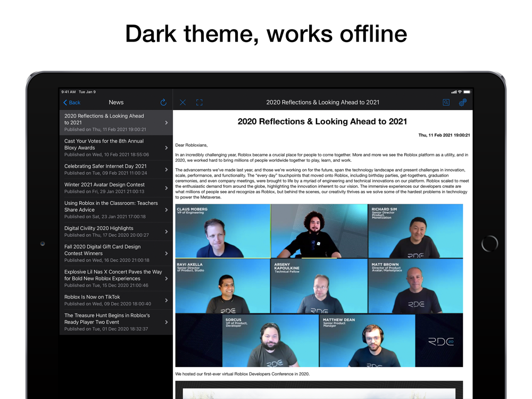Tap chevron on Safer Internet Day row
Screen dimensions: 532x399
tap(166, 170)
